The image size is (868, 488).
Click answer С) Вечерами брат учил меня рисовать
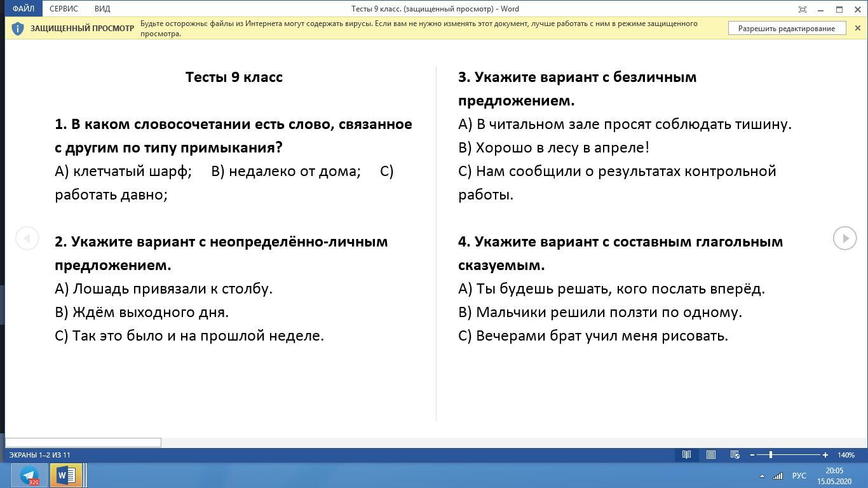[593, 335]
